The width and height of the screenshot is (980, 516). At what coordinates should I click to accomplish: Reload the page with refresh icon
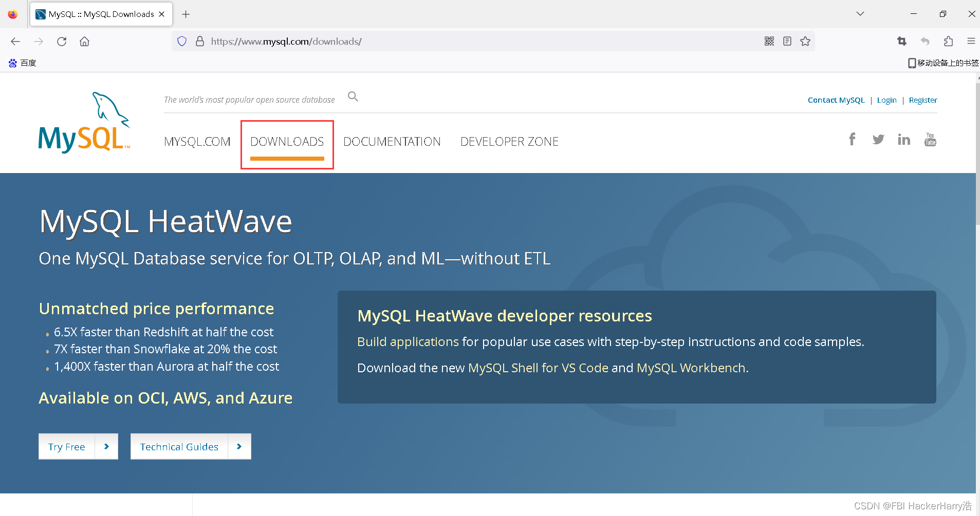[x=62, y=42]
